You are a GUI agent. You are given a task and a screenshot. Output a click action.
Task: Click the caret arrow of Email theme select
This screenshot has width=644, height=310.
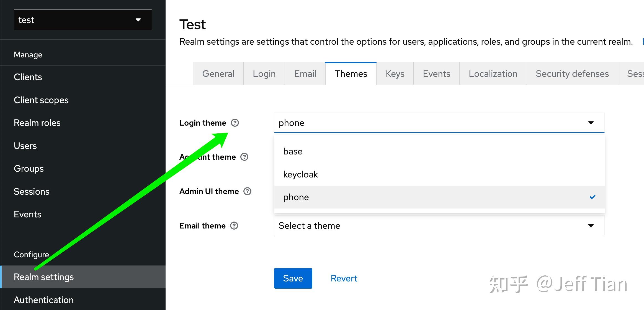click(x=591, y=226)
